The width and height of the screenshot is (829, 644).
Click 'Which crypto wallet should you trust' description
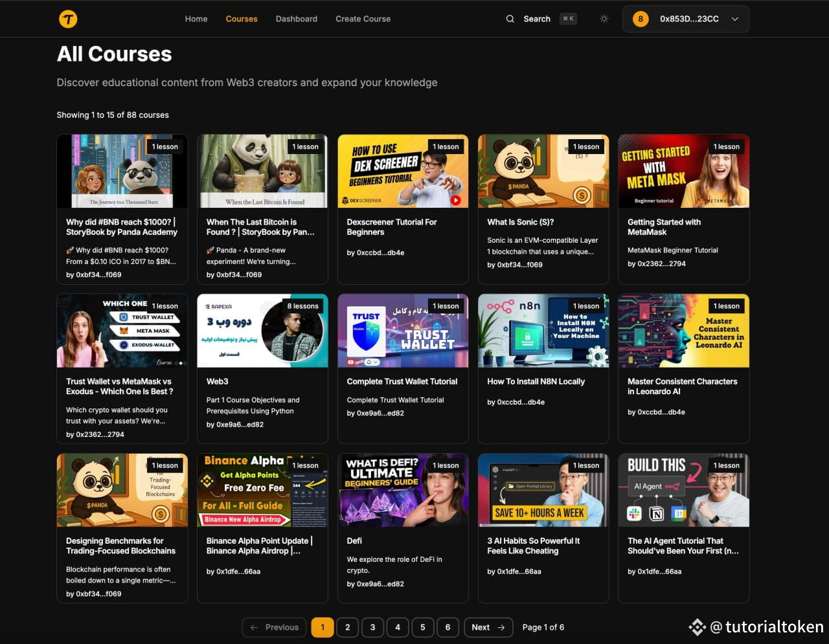click(117, 415)
